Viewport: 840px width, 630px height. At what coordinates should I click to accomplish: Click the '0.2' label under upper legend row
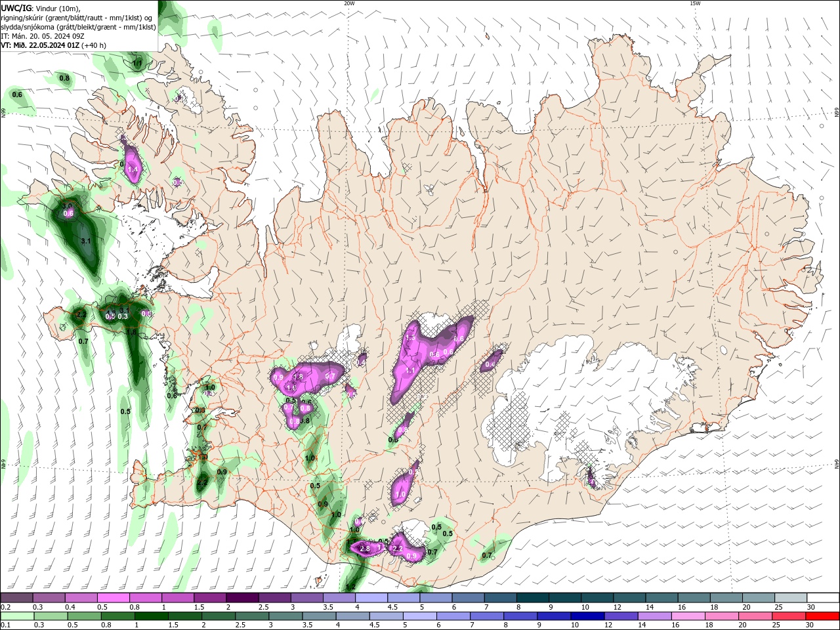(5, 608)
